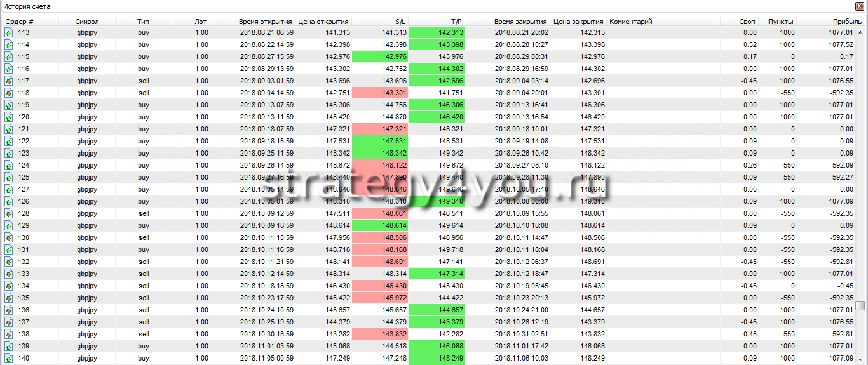Click the Тип column header
The width and height of the screenshot is (868, 365).
pyautogui.click(x=144, y=22)
